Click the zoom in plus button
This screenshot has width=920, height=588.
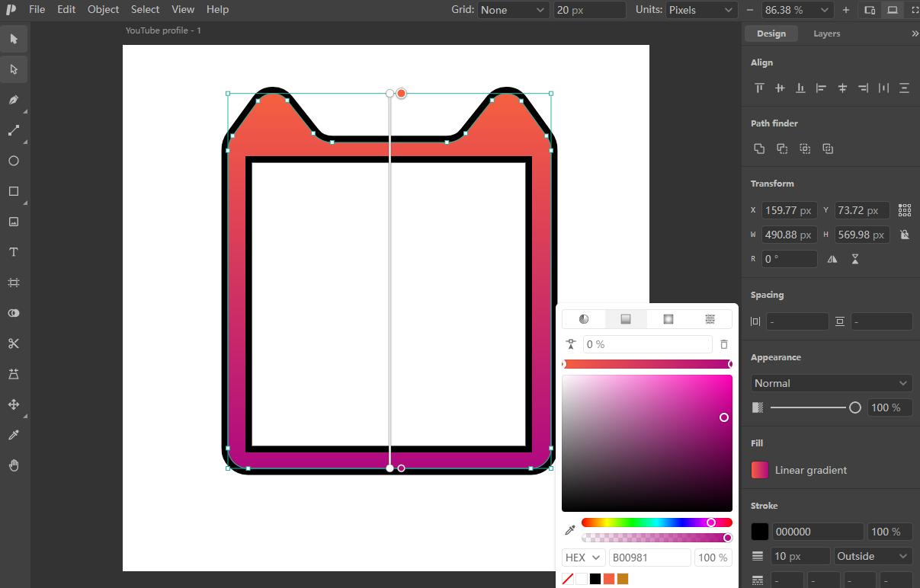846,10
